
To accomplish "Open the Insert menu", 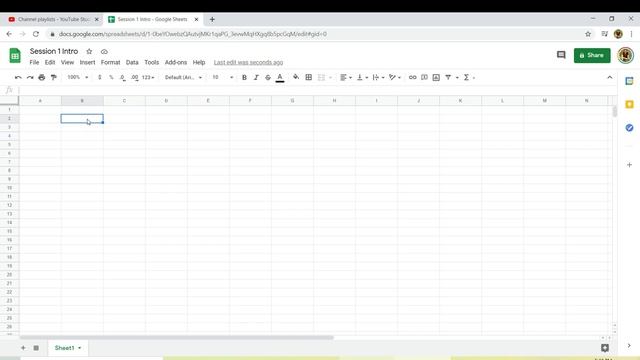I will (87, 62).
